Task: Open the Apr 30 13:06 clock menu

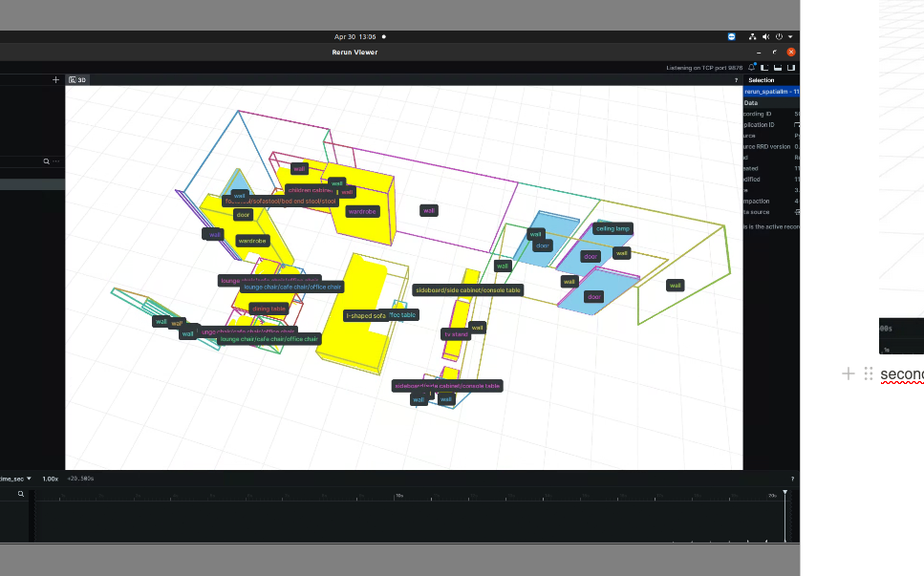Action: tap(355, 36)
